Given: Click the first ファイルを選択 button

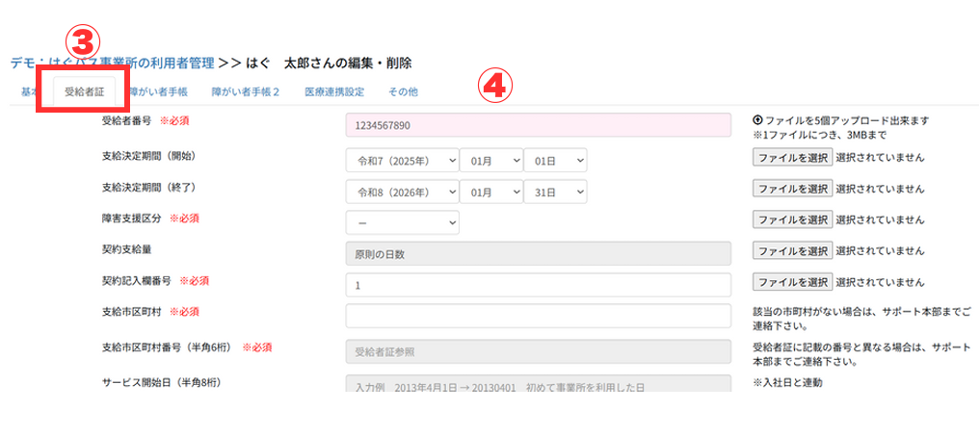Looking at the screenshot, I should tap(792, 157).
